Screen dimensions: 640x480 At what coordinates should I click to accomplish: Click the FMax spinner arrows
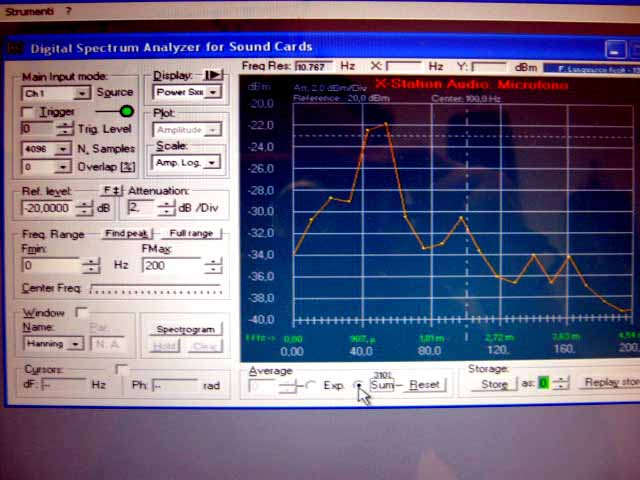213,265
